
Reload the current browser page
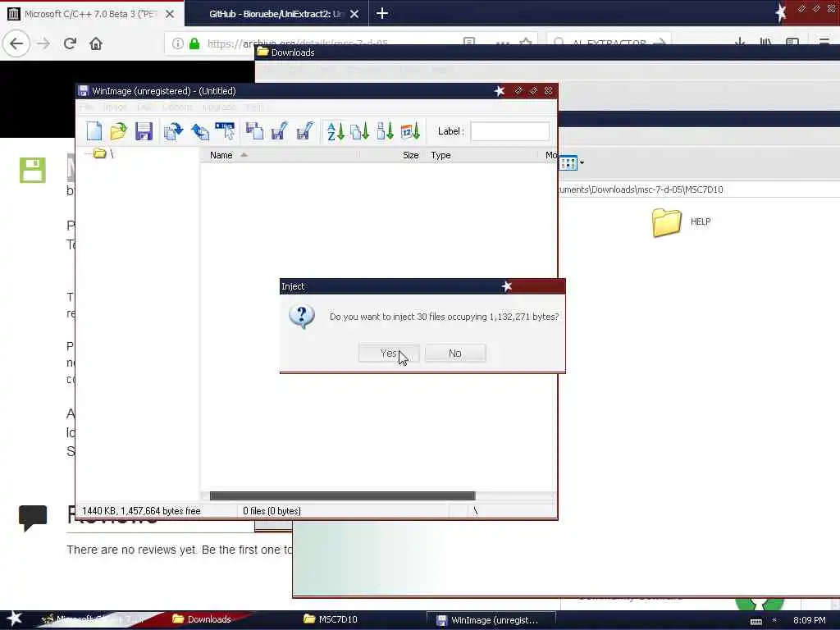70,43
